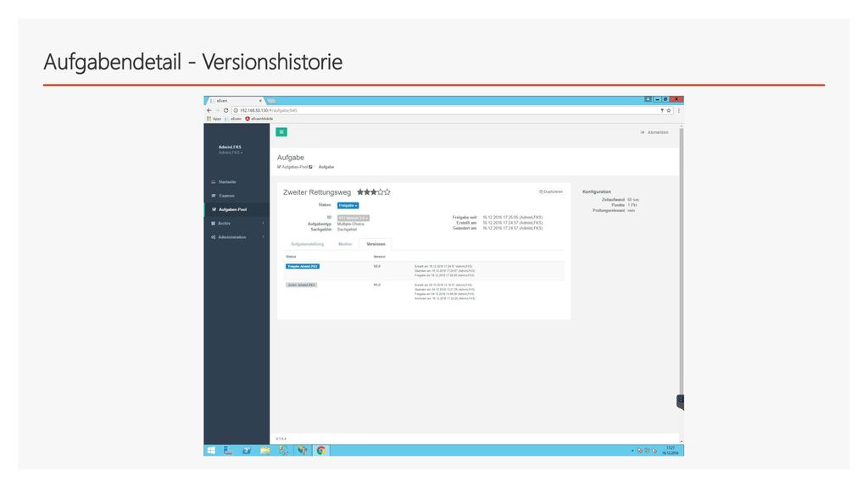This screenshot has width=868, height=488.
Task: Click the green sidebar menu toggle button
Action: (281, 131)
